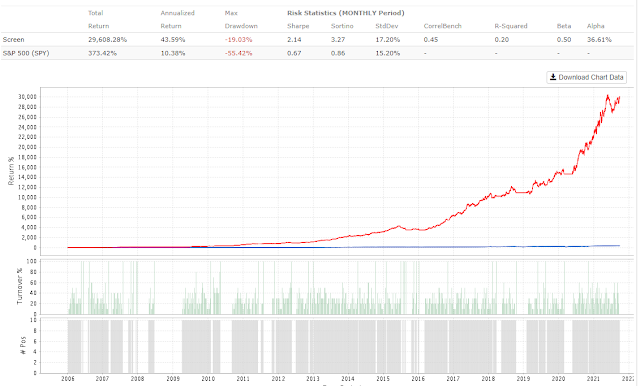The height and width of the screenshot is (386, 640).
Task: Click the 2006 x-axis year label
Action: pyautogui.click(x=68, y=379)
